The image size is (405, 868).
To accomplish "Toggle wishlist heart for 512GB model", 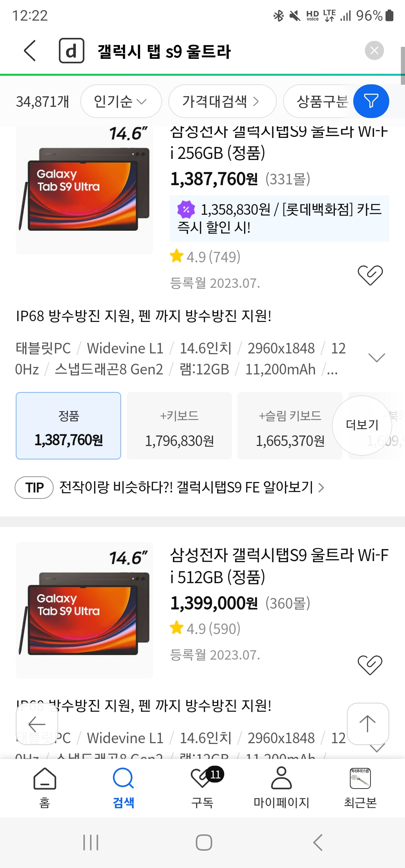I will tap(370, 665).
